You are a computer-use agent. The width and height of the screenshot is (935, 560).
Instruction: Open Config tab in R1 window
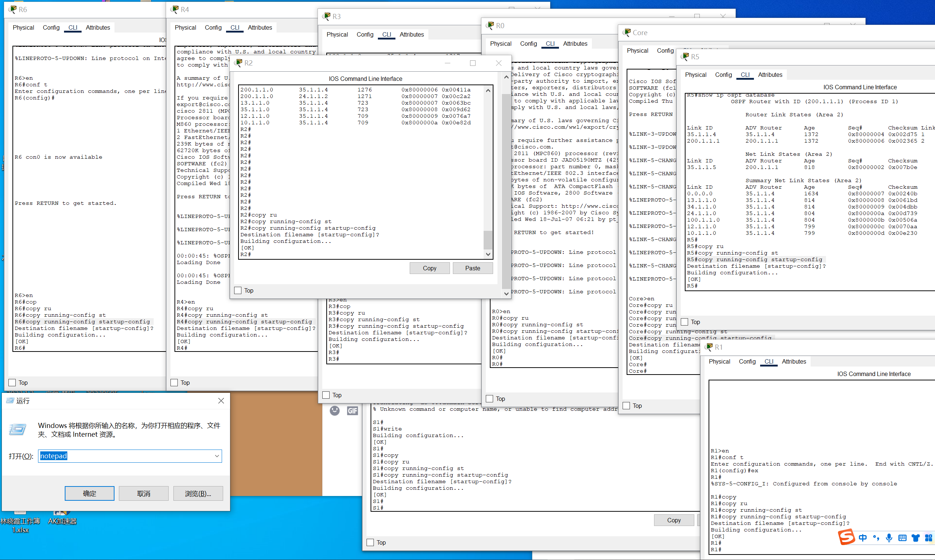(747, 361)
